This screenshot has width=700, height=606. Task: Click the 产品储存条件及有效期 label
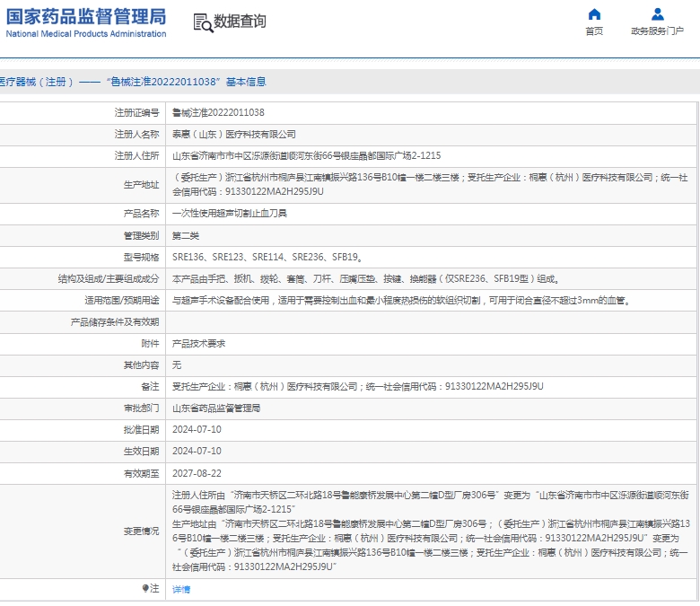(115, 322)
